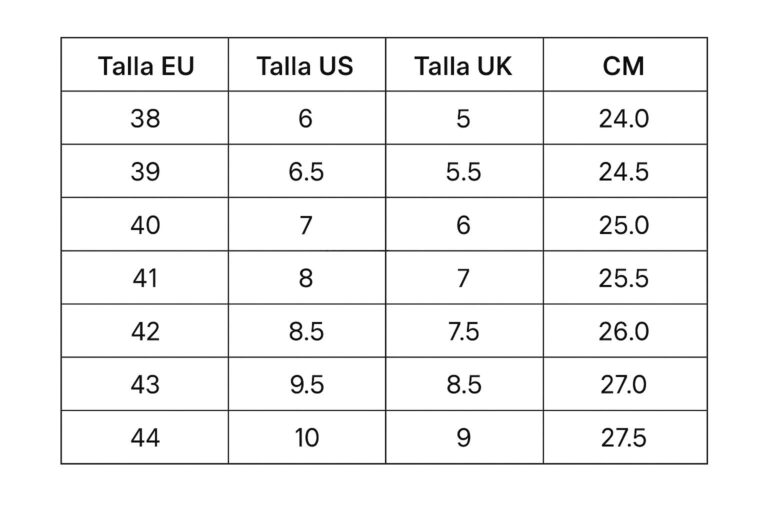This screenshot has height=512, width=768.
Task: Click the Talla EU column header
Action: tap(145, 66)
